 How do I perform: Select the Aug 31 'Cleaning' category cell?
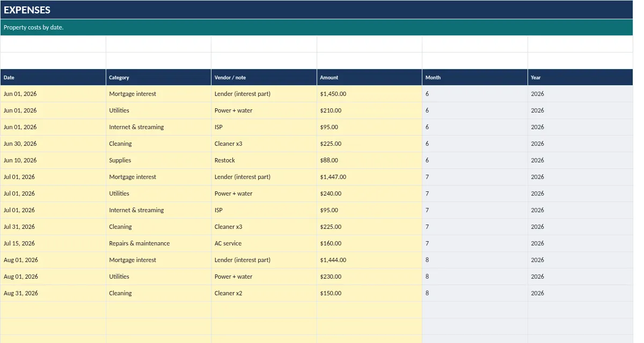pos(158,293)
